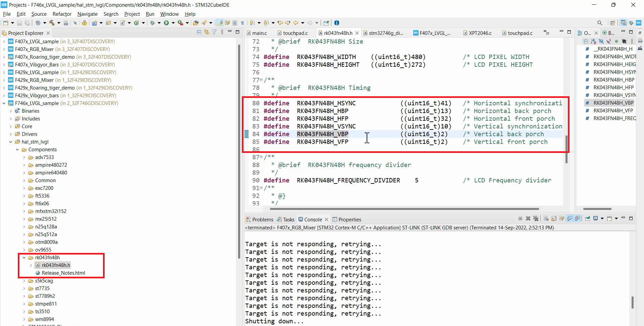The height and width of the screenshot is (326, 644).
Task: Click the editor horizontal scrollbar
Action: [404, 209]
